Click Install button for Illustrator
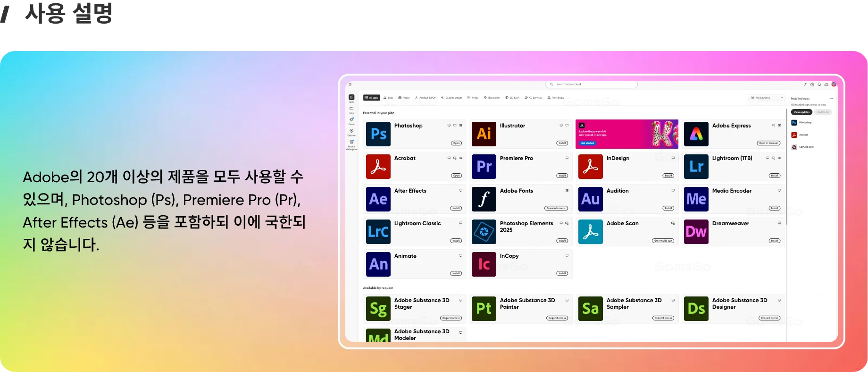 tap(562, 143)
